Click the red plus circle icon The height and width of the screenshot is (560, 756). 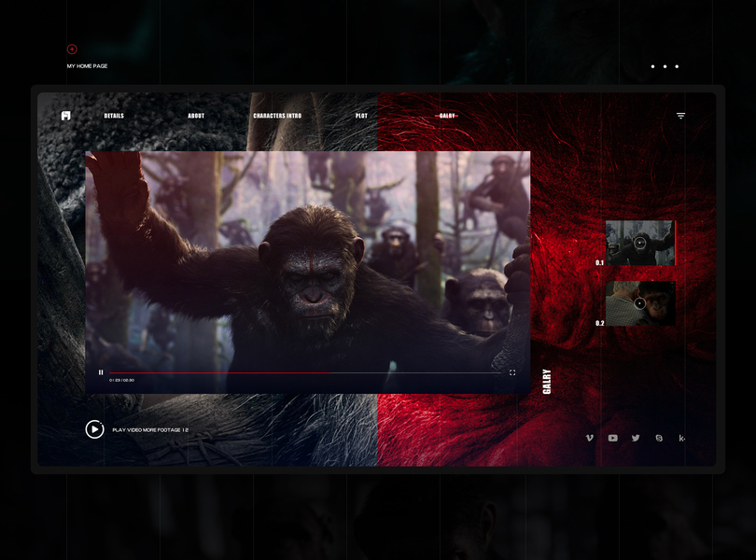(x=72, y=49)
